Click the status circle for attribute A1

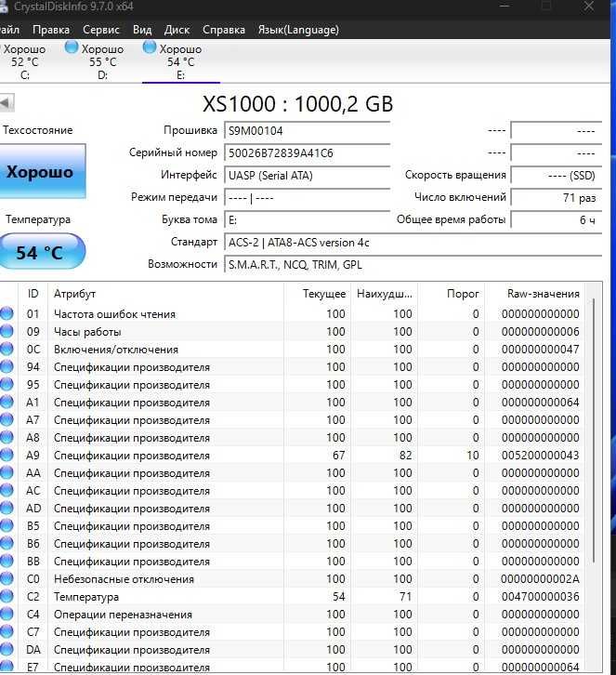[7, 402]
